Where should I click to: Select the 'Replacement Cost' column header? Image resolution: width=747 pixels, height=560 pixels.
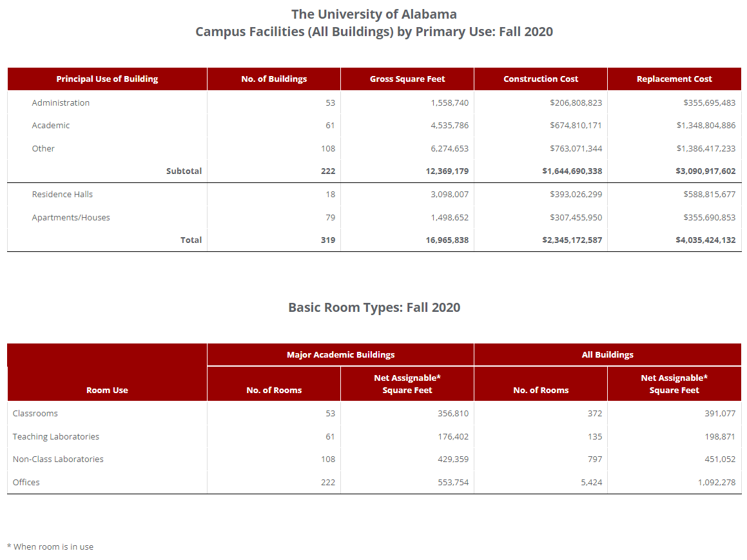click(x=674, y=79)
